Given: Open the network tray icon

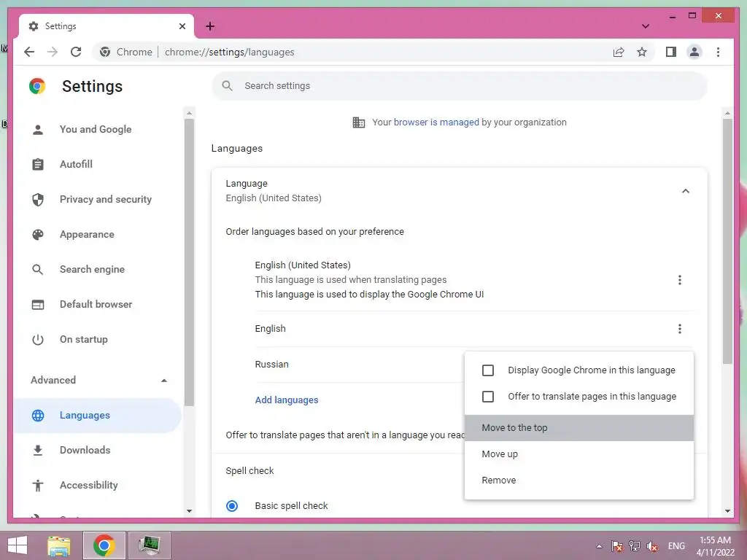Looking at the screenshot, I should click(x=634, y=546).
